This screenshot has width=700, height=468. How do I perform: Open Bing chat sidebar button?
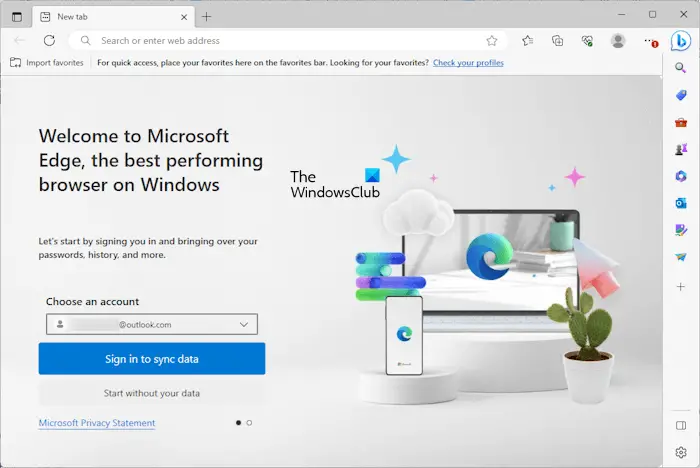681,41
